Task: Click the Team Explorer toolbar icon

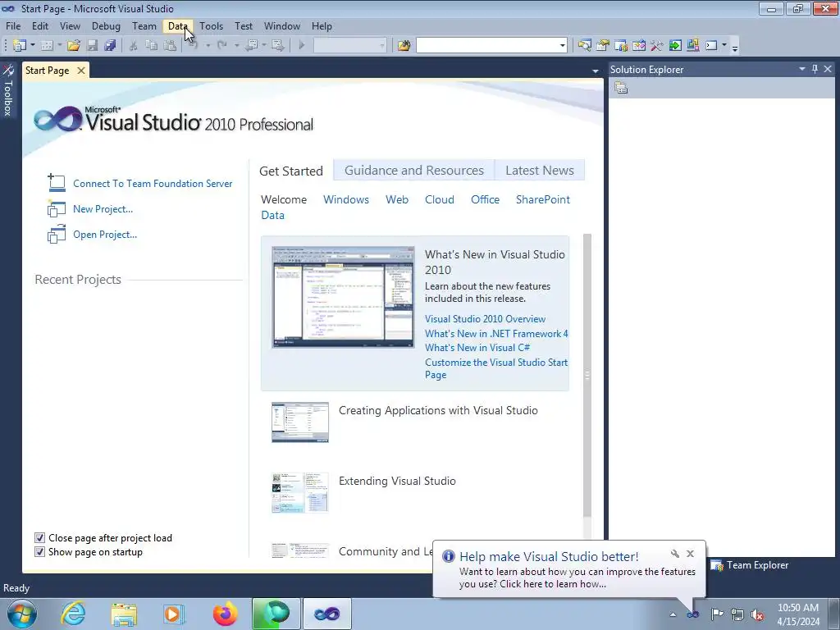Action: (621, 46)
